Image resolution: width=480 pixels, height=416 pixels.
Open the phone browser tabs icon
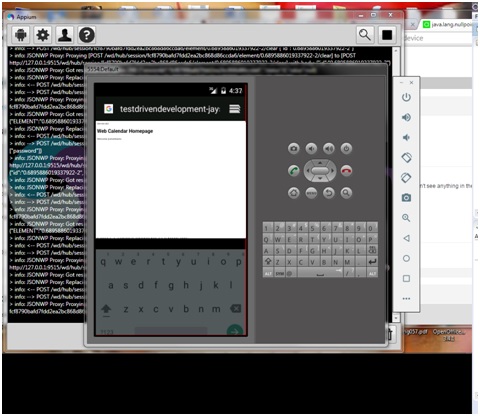(x=234, y=109)
